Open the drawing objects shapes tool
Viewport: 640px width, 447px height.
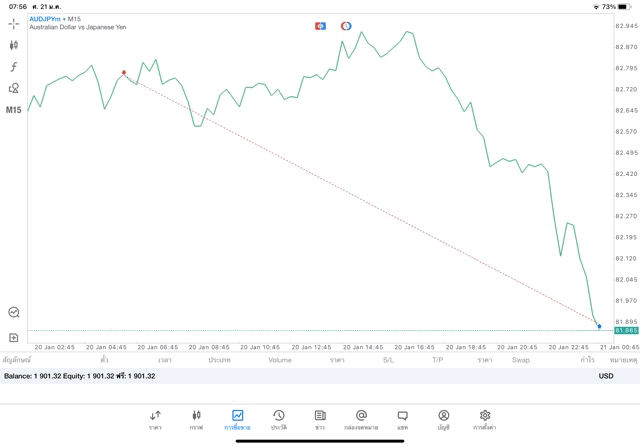(14, 88)
